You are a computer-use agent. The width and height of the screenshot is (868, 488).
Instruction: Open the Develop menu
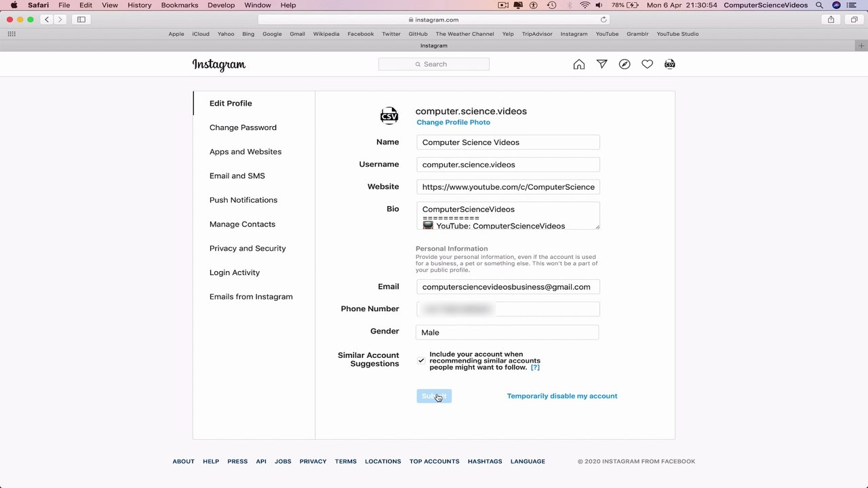pos(221,5)
